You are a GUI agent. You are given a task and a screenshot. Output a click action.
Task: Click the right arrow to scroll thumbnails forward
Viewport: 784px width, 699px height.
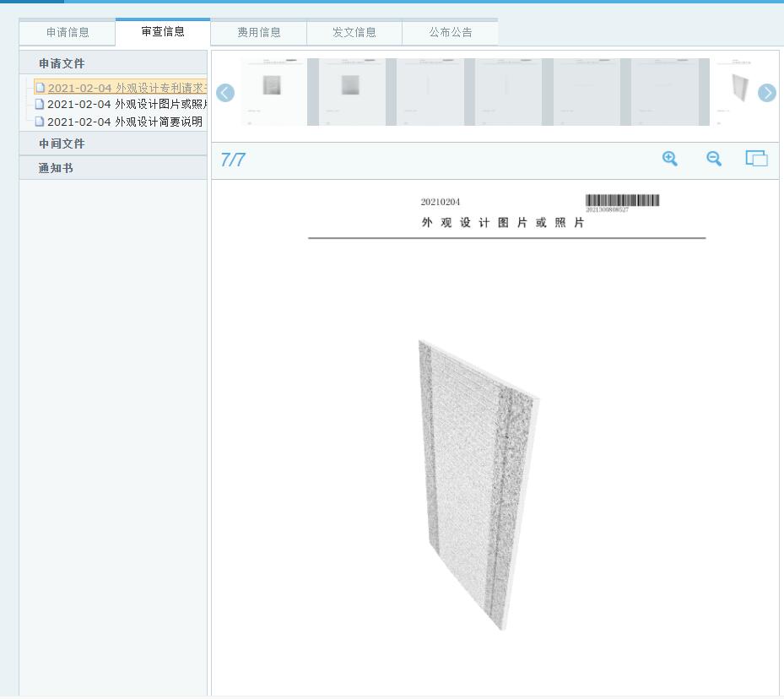click(x=766, y=93)
